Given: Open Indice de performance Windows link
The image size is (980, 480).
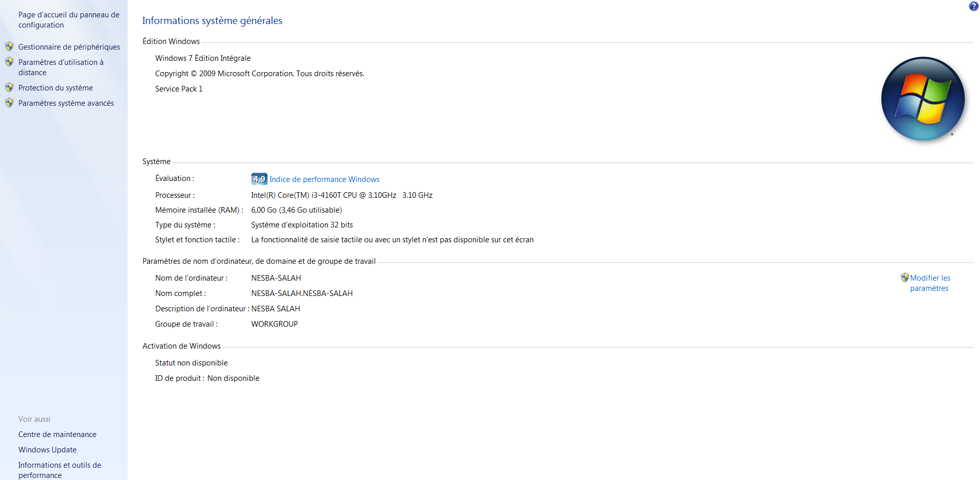Looking at the screenshot, I should click(324, 179).
